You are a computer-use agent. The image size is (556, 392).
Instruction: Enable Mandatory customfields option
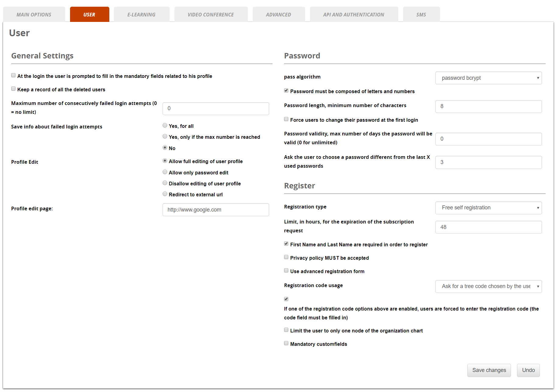(x=286, y=343)
